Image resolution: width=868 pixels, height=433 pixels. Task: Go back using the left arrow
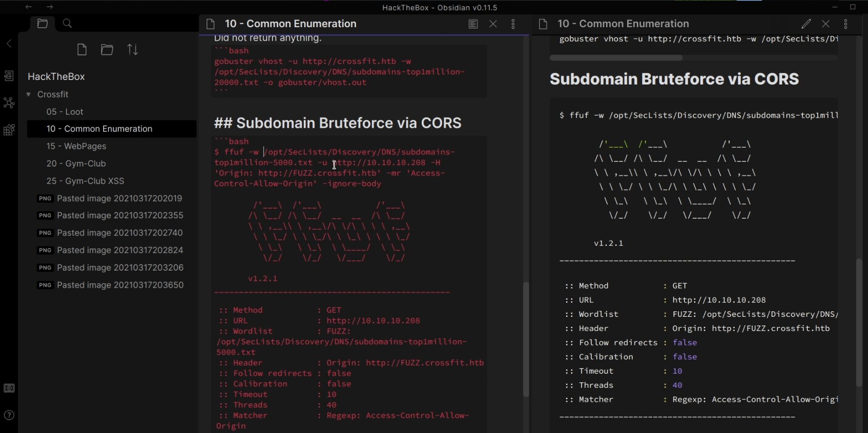[x=29, y=7]
